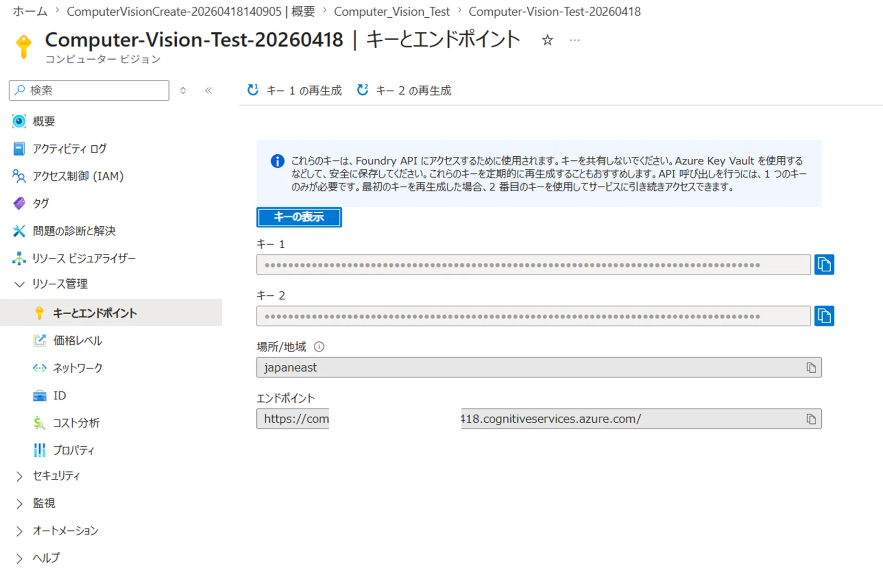The width and height of the screenshot is (883, 588).
Task: Click the リソース ビジュアライザー icon
Action: [19, 258]
